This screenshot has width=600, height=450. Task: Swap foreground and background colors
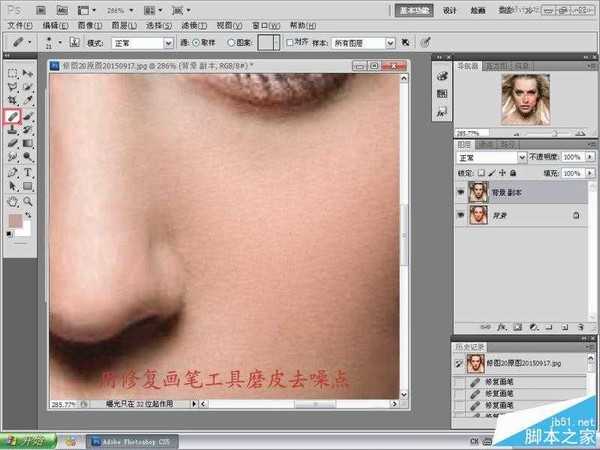point(28,215)
